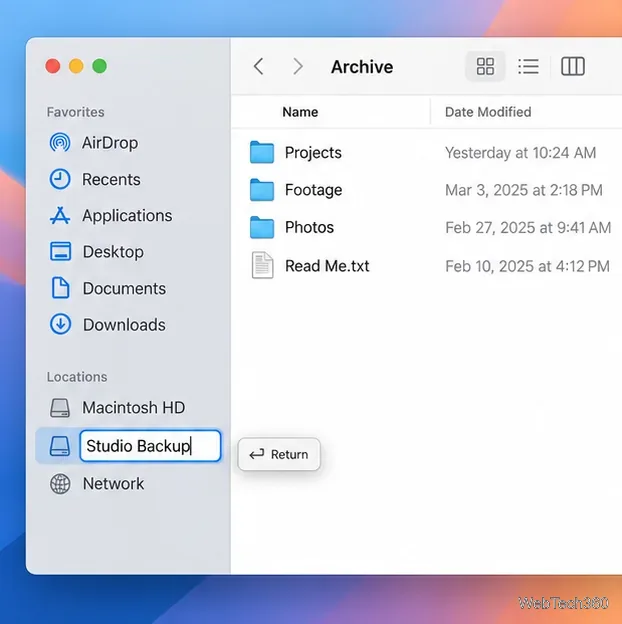Image resolution: width=622 pixels, height=624 pixels.
Task: Open Applications in the sidebar
Action: pos(127,216)
